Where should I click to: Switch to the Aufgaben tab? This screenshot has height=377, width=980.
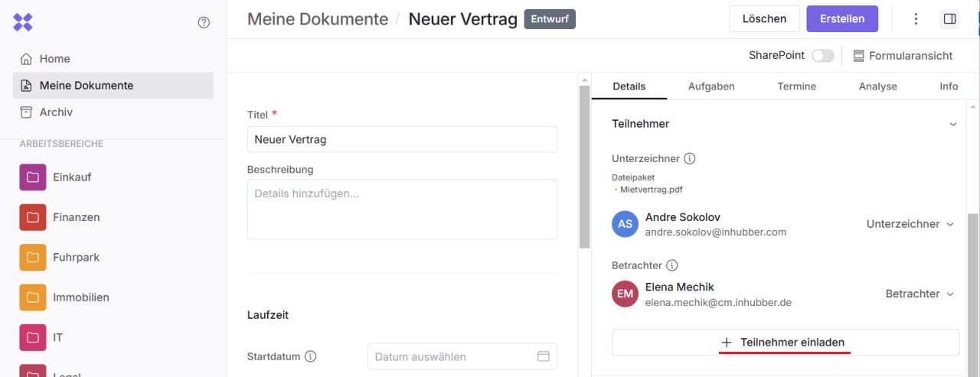tap(711, 86)
